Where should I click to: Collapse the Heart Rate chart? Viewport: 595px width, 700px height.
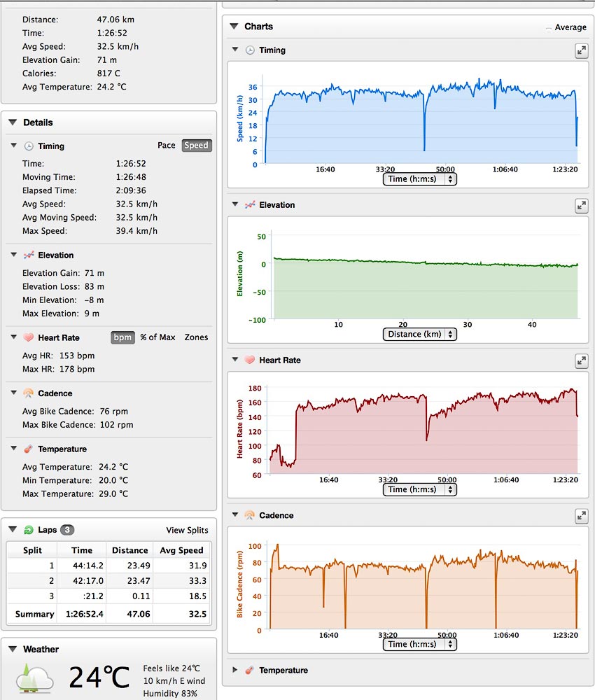pos(235,359)
